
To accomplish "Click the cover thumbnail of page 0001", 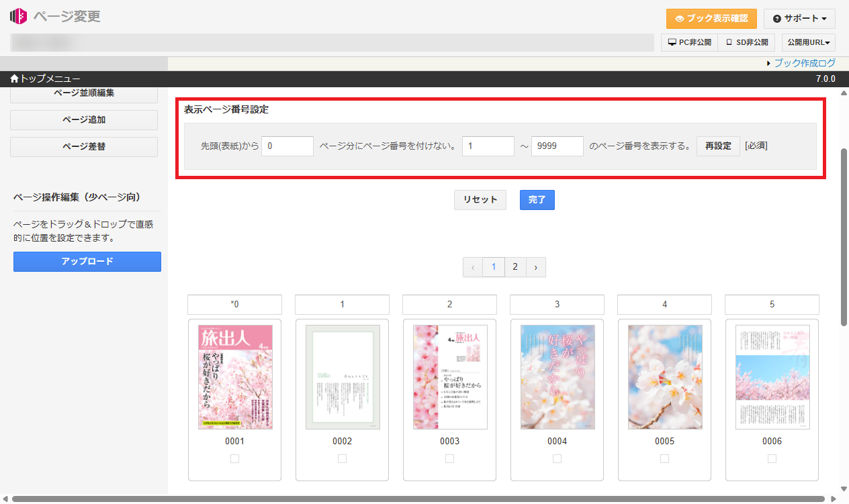I will click(234, 377).
